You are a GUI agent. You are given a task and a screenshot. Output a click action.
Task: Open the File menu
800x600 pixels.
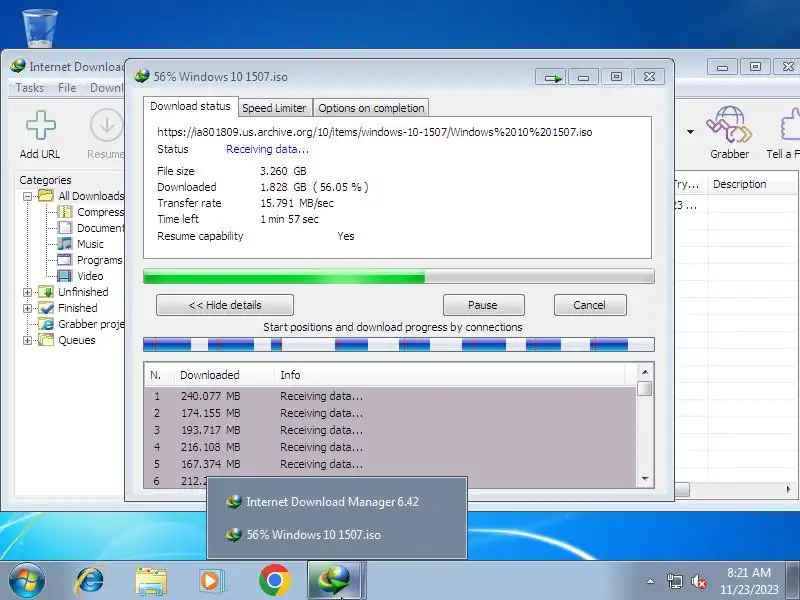(67, 88)
